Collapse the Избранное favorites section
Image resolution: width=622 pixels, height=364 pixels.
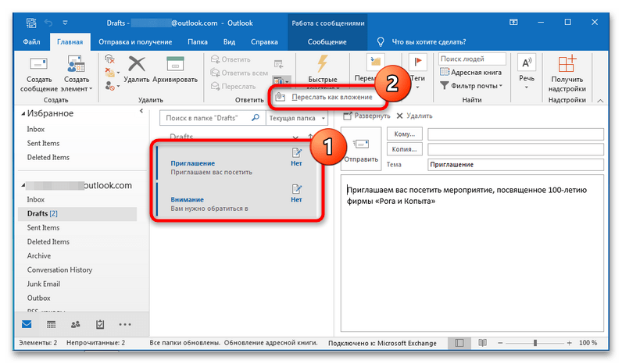(x=23, y=114)
